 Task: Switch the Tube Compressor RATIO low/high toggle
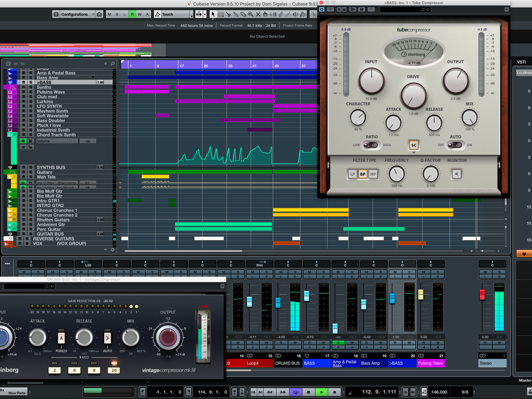370,145
